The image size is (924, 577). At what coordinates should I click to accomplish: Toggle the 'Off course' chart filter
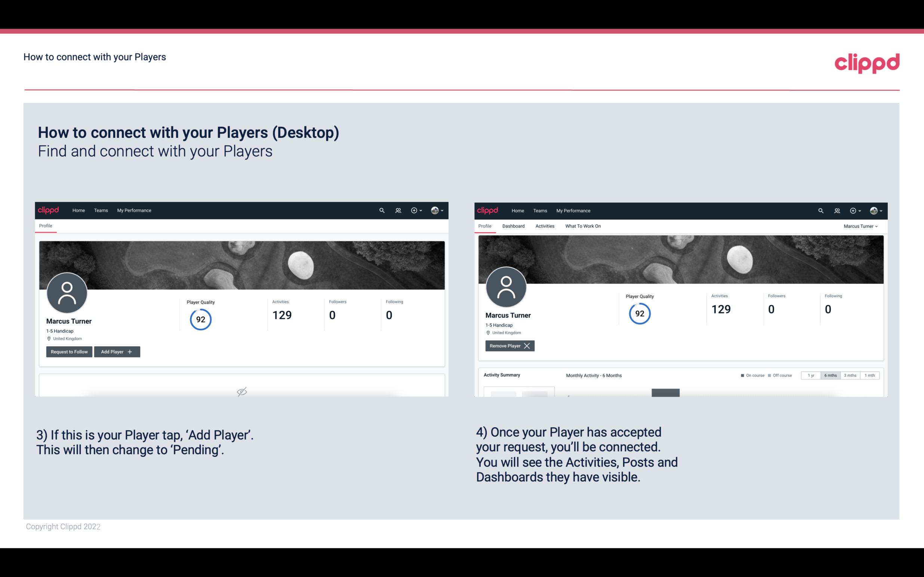click(x=780, y=374)
